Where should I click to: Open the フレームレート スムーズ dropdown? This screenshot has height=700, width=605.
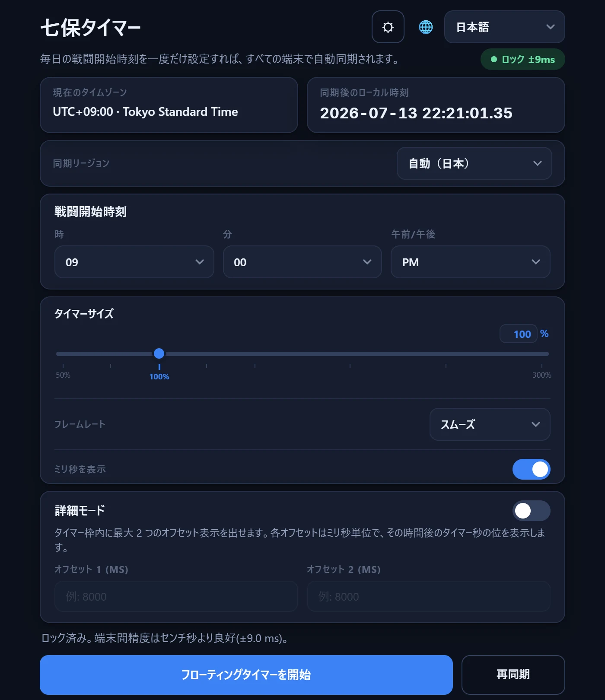click(490, 424)
